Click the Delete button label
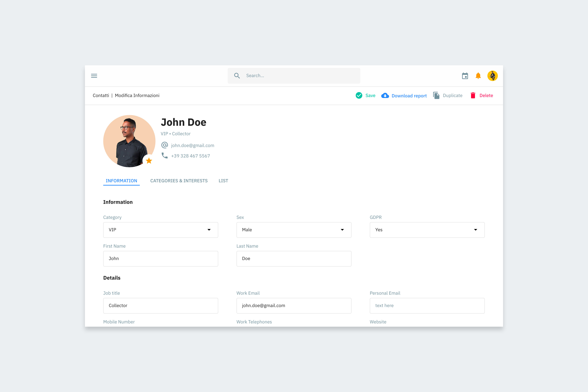 click(x=486, y=96)
